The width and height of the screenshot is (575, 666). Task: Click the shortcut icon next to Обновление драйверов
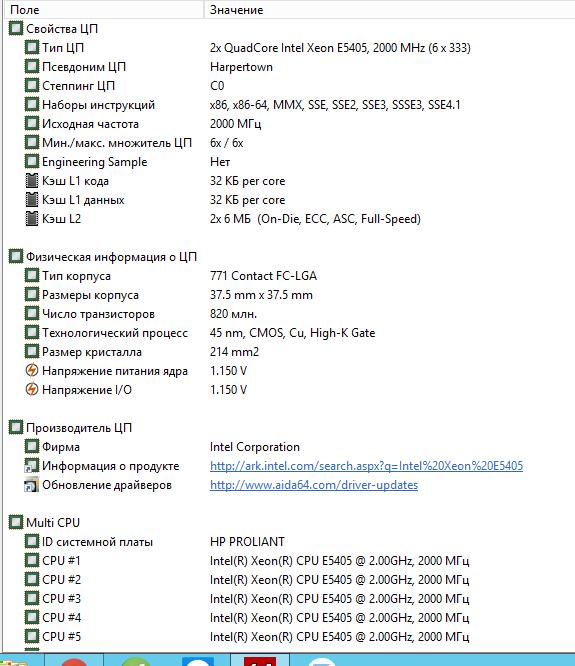(31, 485)
